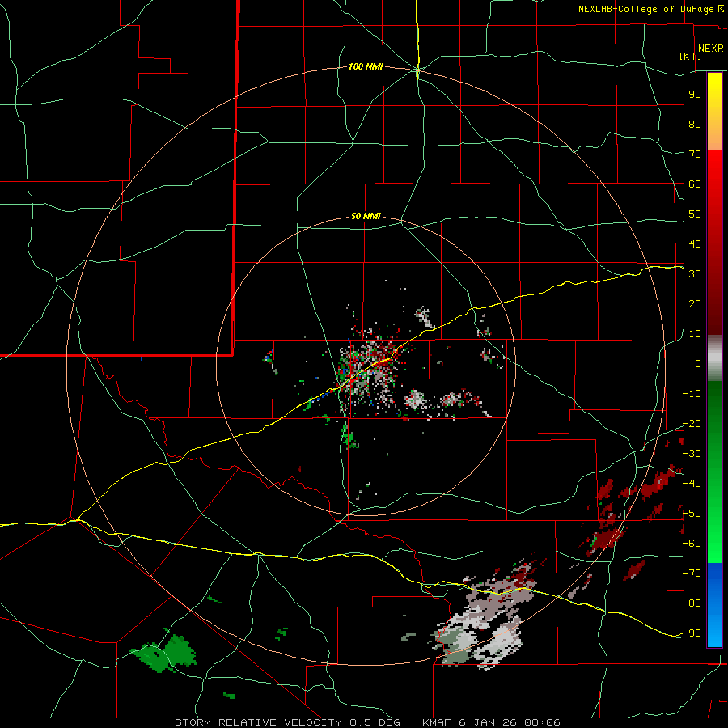This screenshot has width=728, height=728.
Task: Click the 100 NMI range ring label
Action: (366, 67)
